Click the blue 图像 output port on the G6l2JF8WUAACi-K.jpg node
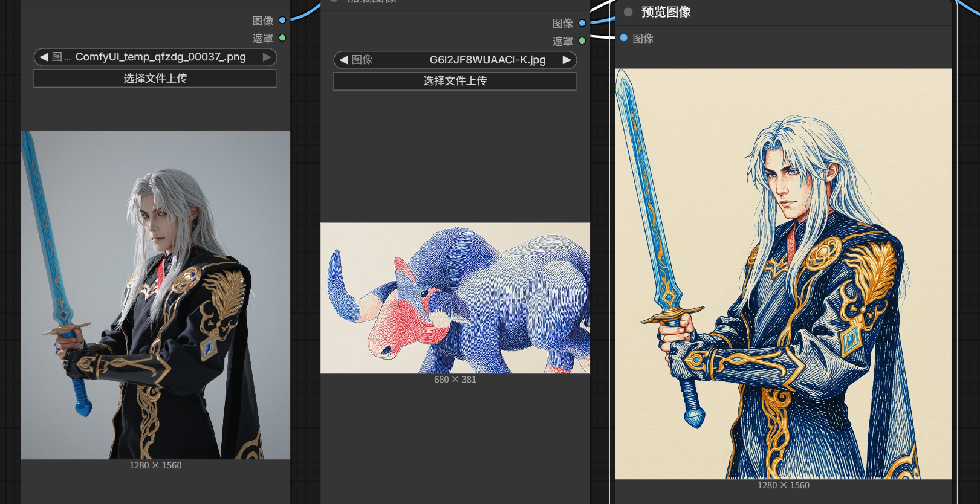 (x=582, y=23)
